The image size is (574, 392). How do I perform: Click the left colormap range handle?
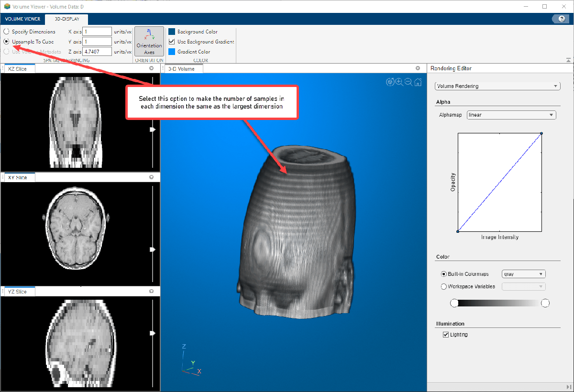[x=454, y=303]
